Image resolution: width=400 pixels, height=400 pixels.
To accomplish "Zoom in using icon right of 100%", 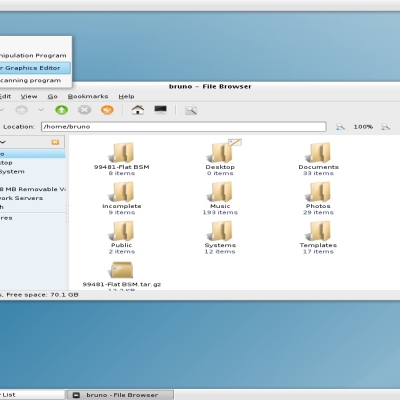I will tap(385, 127).
